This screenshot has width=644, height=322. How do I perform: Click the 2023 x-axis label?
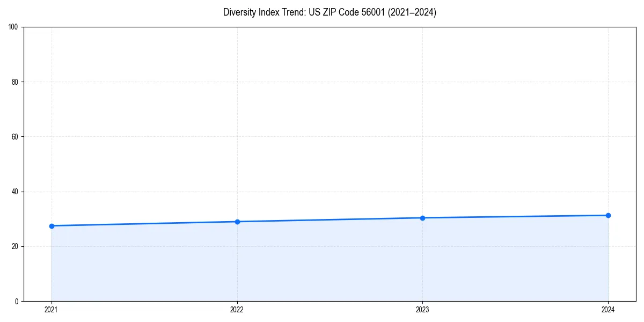422,310
